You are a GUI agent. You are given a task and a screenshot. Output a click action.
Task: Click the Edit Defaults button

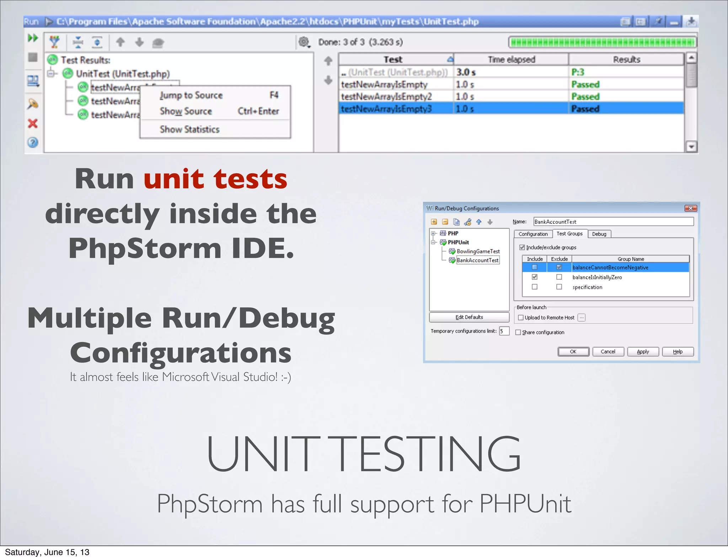(469, 317)
